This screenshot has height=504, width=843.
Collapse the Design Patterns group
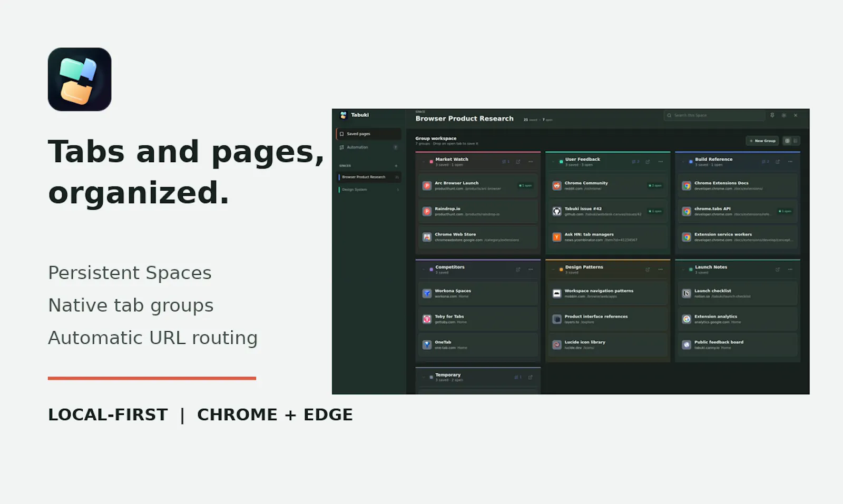(x=553, y=270)
